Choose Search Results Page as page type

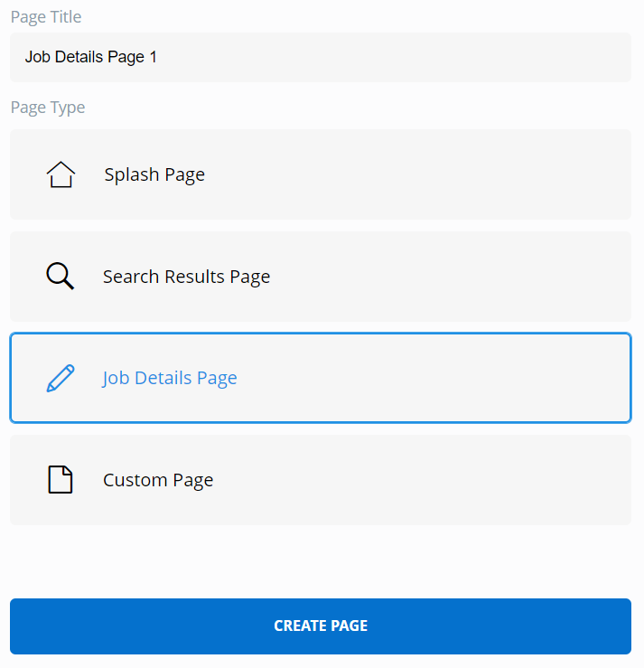(x=320, y=277)
